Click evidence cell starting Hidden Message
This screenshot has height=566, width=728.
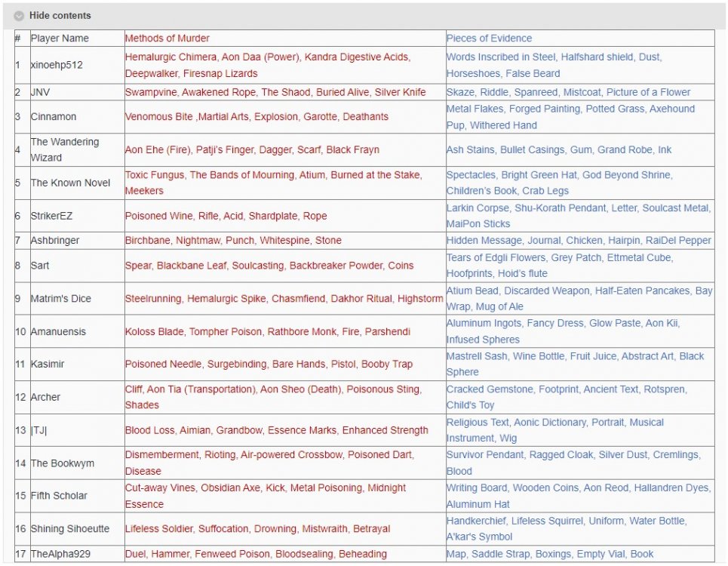[580, 240]
